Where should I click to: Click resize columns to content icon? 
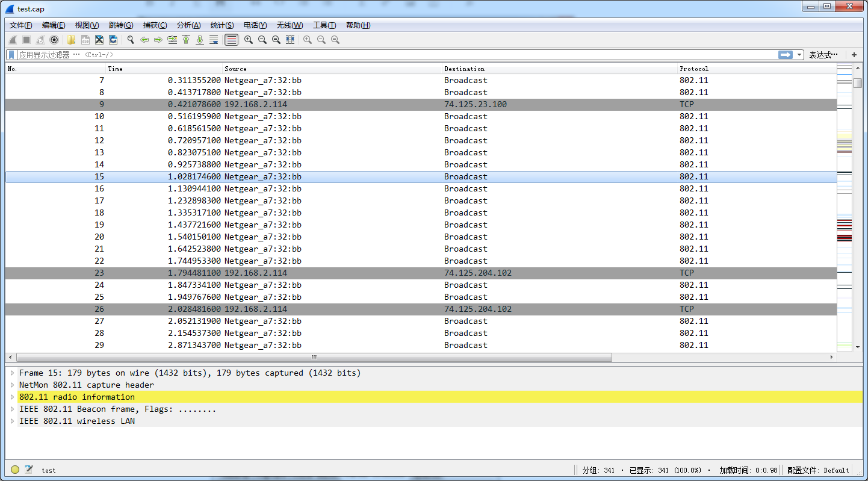pyautogui.click(x=290, y=40)
